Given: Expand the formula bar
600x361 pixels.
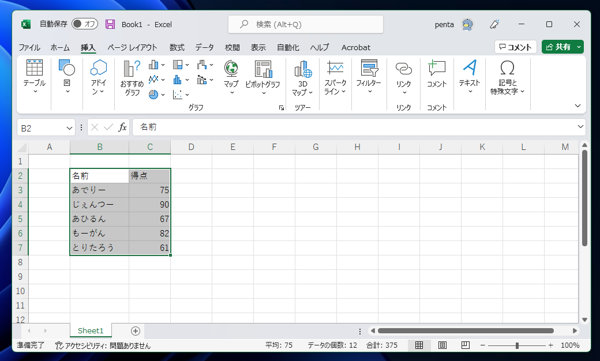Looking at the screenshot, I should pos(580,127).
